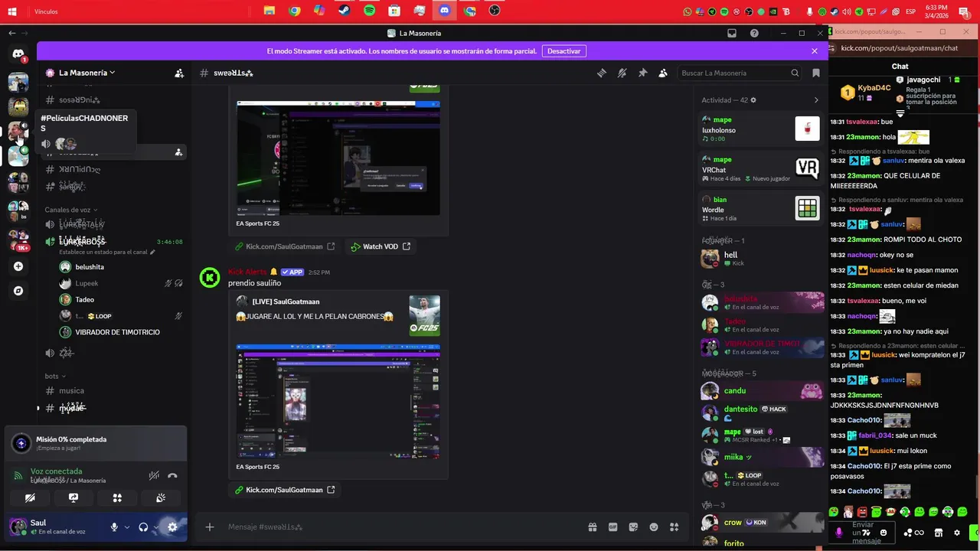Open the emoji picker in Discord
This screenshot has width=980, height=551.
click(x=653, y=527)
